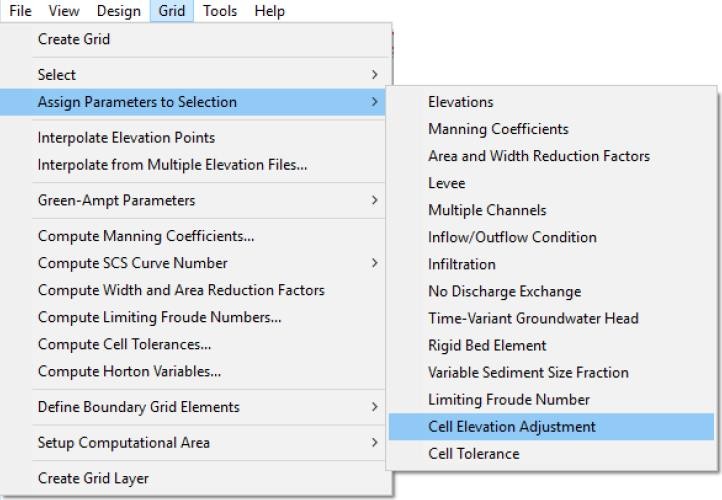Screen dimensions: 722x500
Task: Select Create Grid Layer
Action: pyautogui.click(x=93, y=478)
